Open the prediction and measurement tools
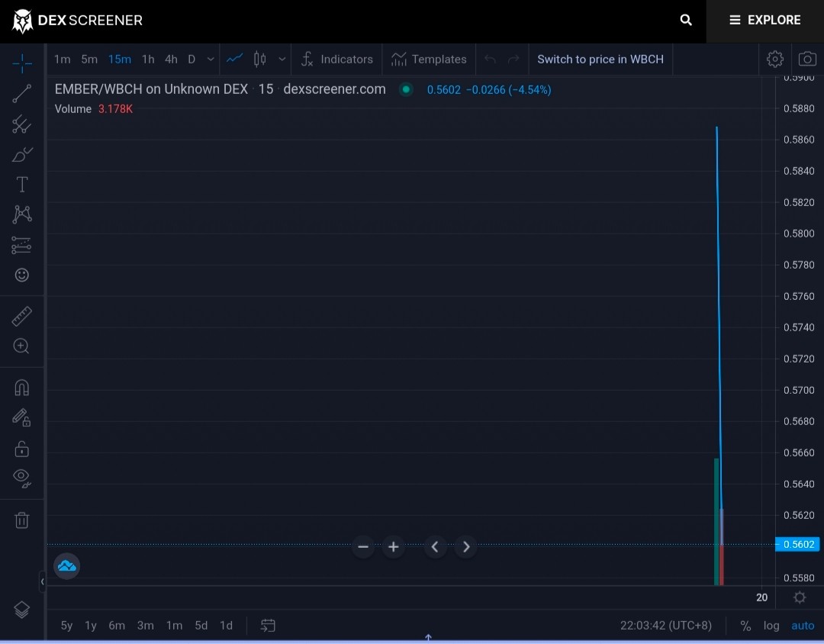 pos(22,245)
